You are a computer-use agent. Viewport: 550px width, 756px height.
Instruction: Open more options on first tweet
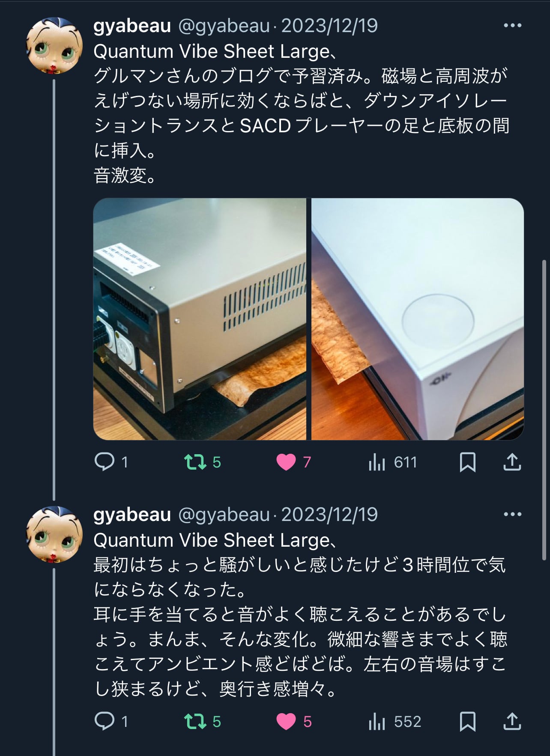[x=512, y=26]
